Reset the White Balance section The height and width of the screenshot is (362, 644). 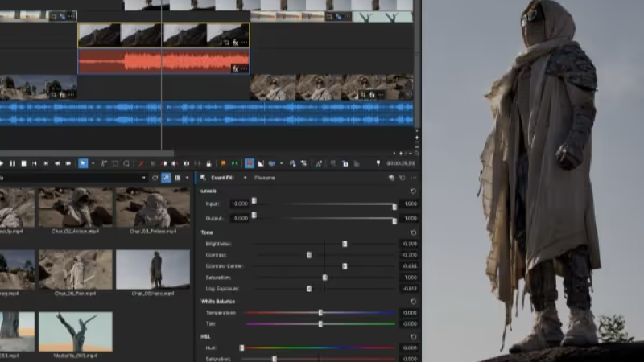tap(413, 302)
